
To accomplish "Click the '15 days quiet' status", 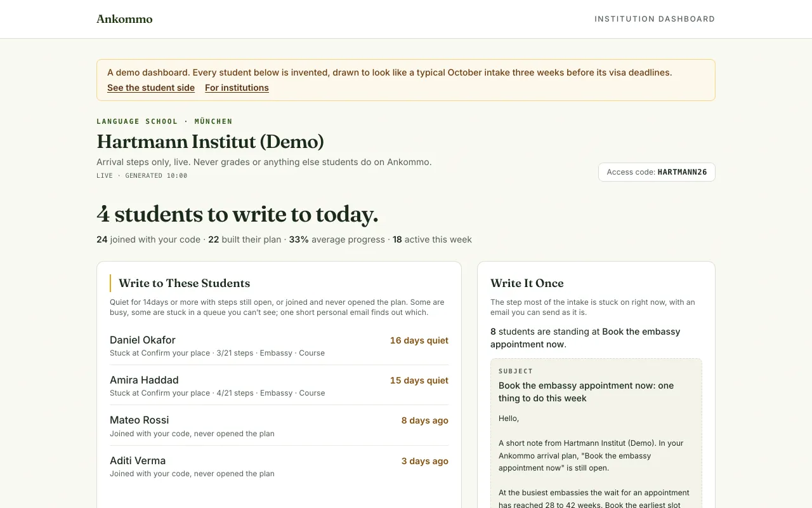I will (x=419, y=380).
